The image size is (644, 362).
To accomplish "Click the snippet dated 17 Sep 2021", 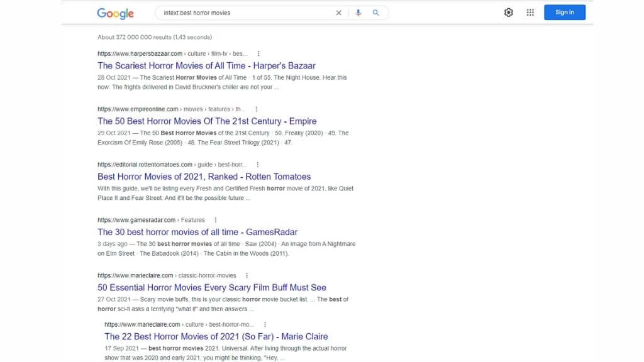I will (226, 353).
